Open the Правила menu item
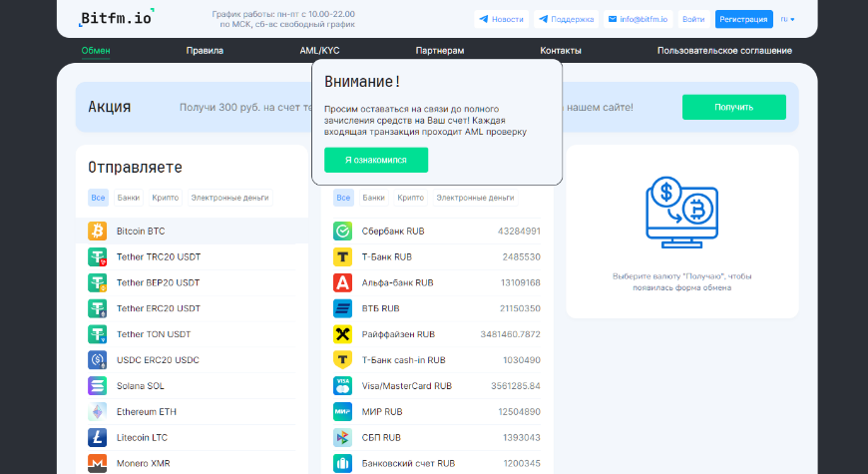Viewport: 868px width, 474px height. pos(205,50)
